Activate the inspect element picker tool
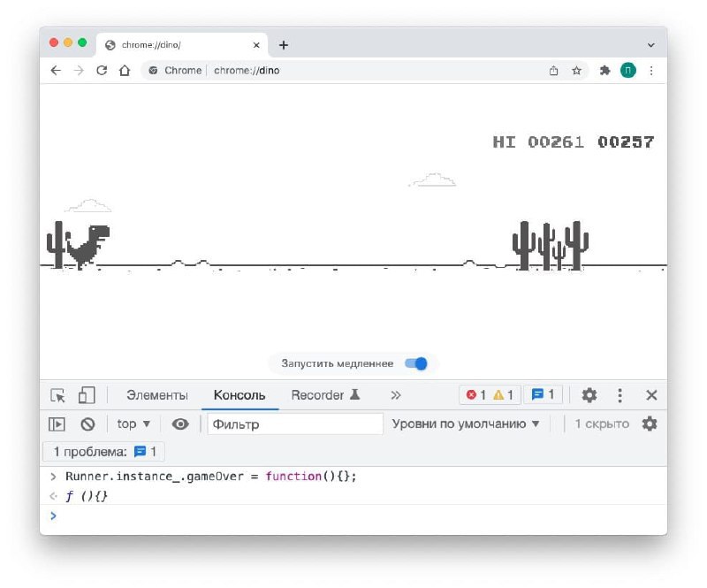Viewport: 707px width, 588px height. tap(58, 395)
